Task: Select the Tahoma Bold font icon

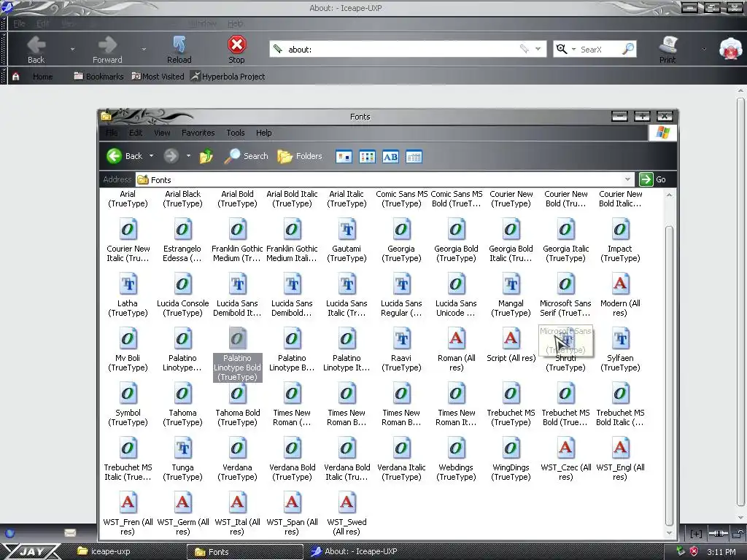Action: tap(237, 394)
